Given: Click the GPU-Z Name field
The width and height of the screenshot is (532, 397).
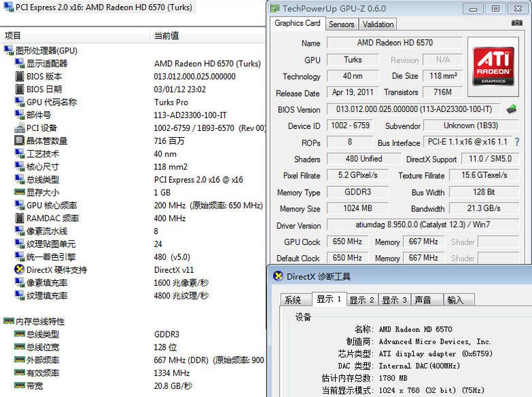Looking at the screenshot, I should click(395, 43).
